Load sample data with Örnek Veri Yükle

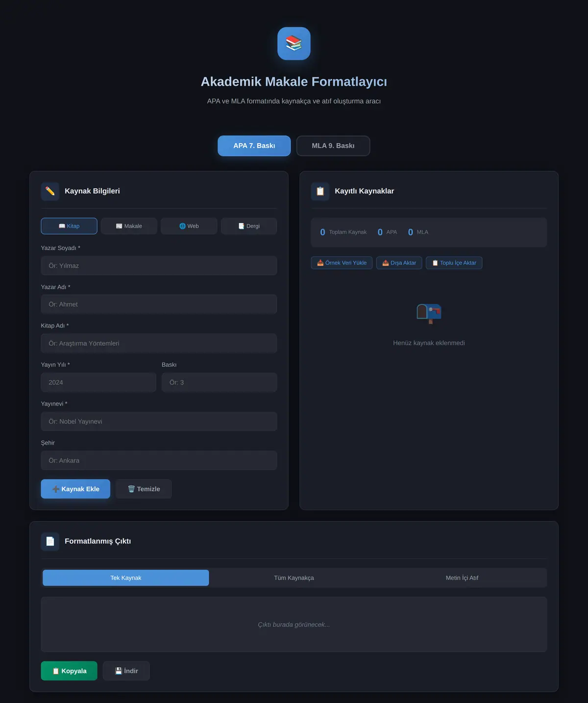pos(342,263)
